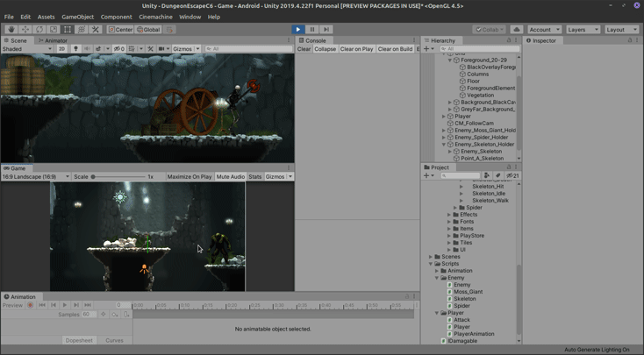The image size is (644, 355).
Task: Toggle Clear on Play in Console
Action: [x=356, y=49]
